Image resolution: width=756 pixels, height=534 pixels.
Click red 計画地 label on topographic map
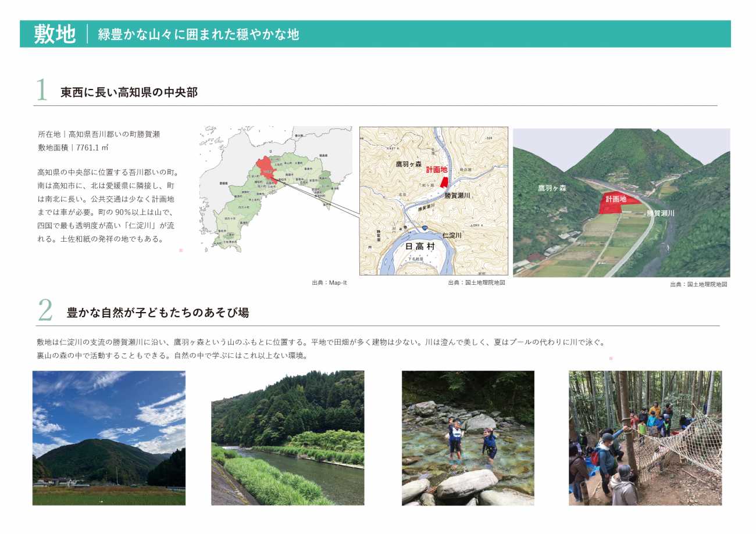[436, 170]
